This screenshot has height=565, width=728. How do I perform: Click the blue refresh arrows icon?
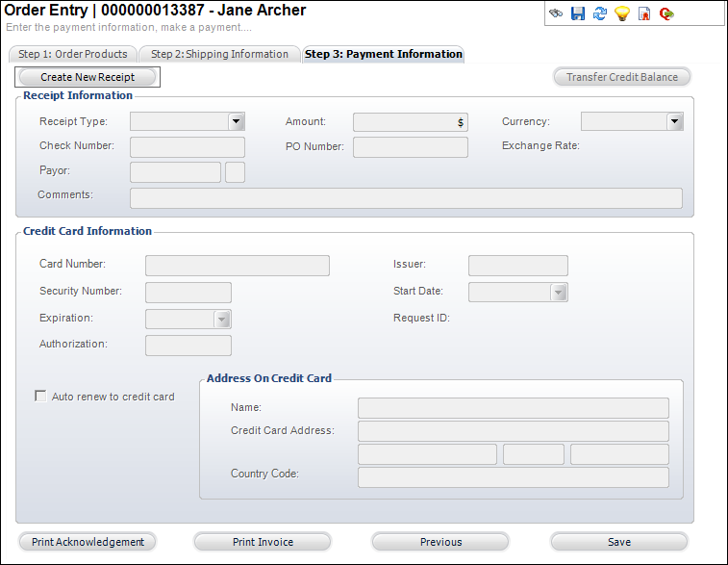coord(600,13)
